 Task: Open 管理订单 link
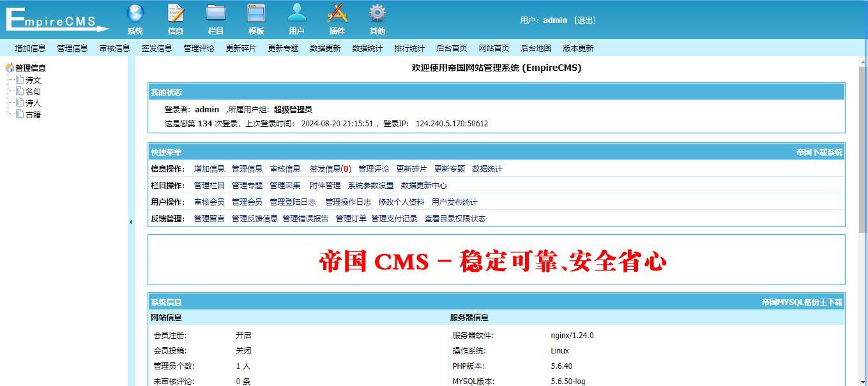[351, 219]
